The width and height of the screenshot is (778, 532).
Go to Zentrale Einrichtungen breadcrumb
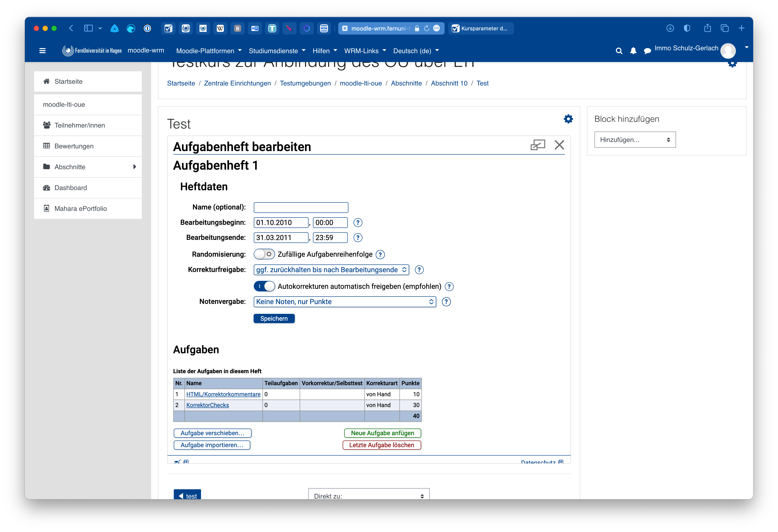(x=237, y=83)
